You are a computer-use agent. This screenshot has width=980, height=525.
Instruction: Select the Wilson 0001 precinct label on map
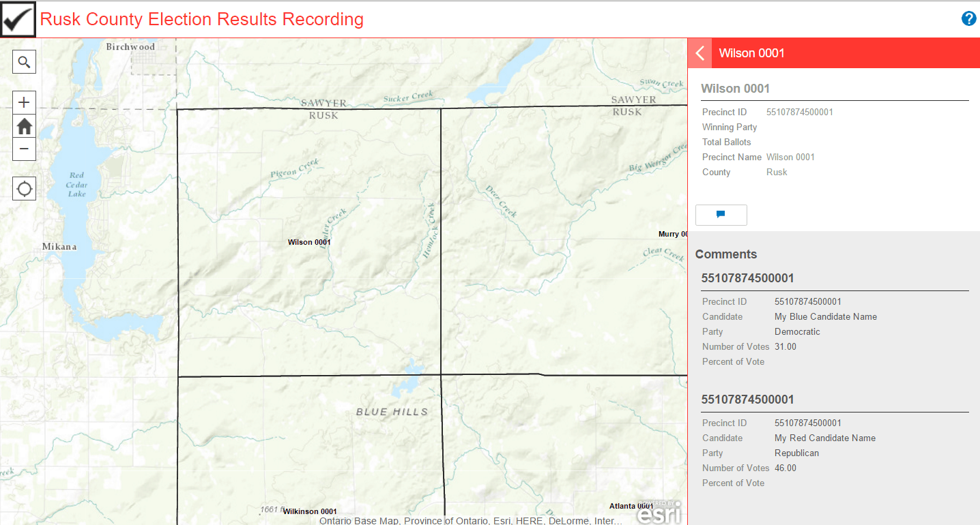[309, 242]
